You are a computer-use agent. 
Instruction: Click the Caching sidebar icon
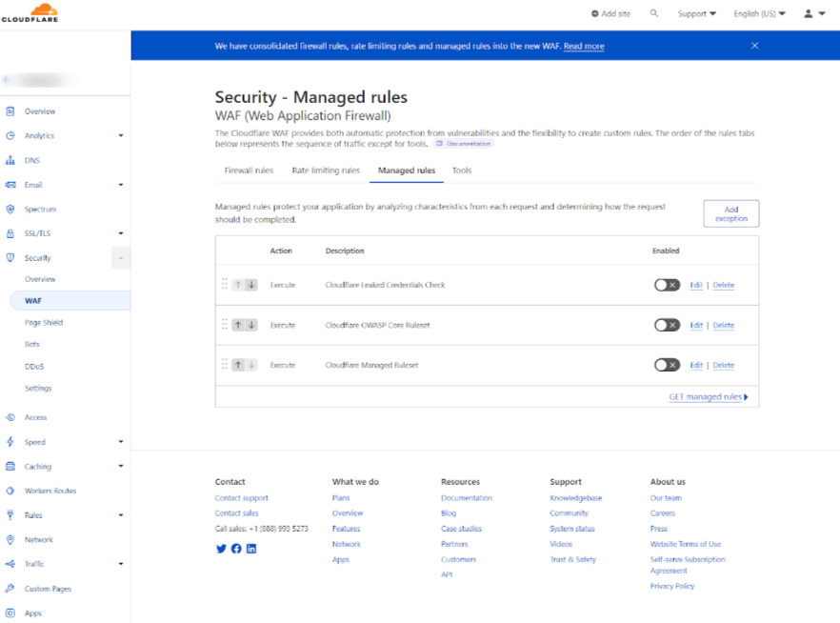point(10,466)
